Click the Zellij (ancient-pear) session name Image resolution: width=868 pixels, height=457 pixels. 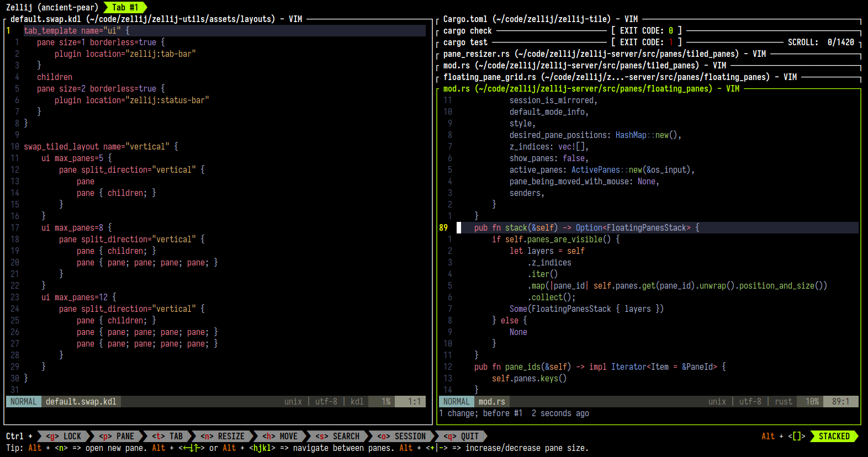[x=52, y=7]
